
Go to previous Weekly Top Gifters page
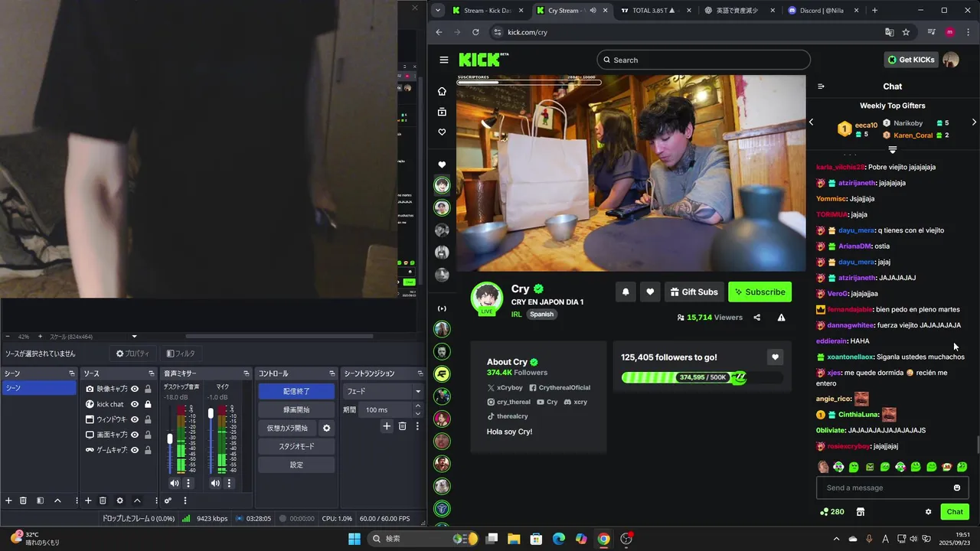pyautogui.click(x=811, y=122)
